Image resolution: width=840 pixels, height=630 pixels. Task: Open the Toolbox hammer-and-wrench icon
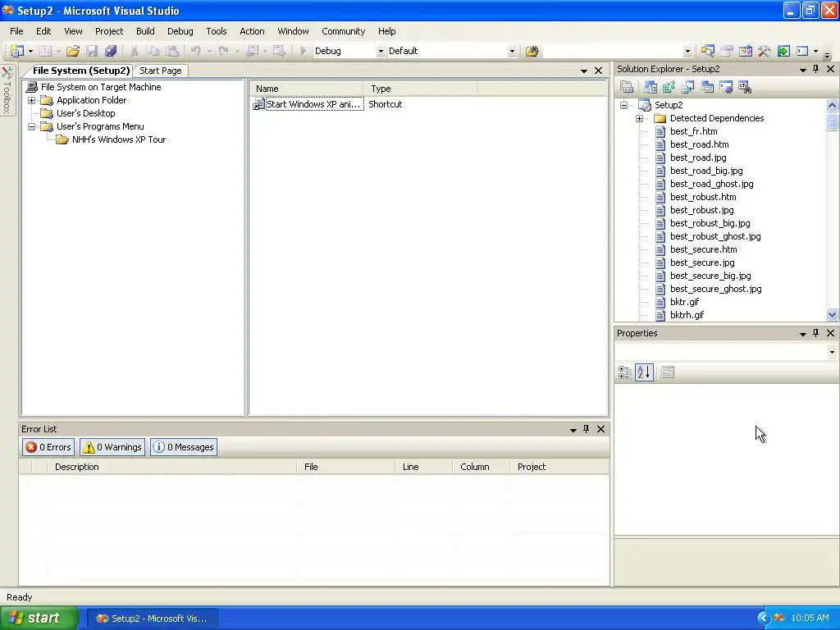765,51
